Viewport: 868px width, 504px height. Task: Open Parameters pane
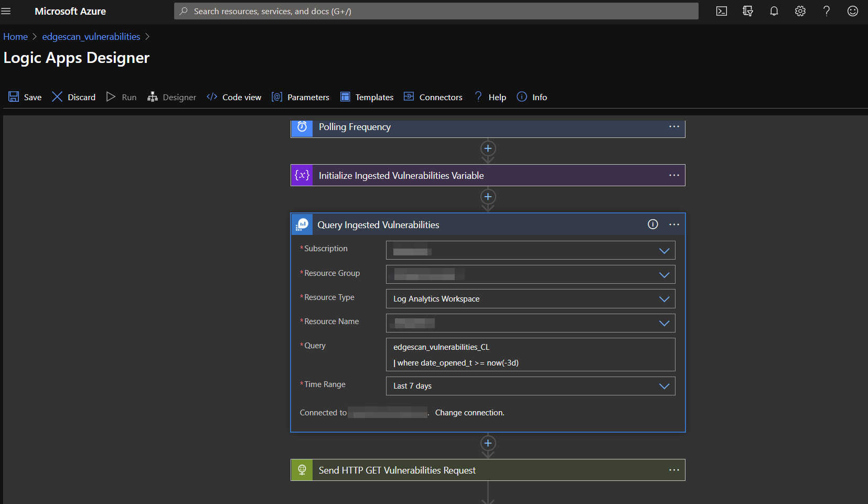pyautogui.click(x=308, y=97)
